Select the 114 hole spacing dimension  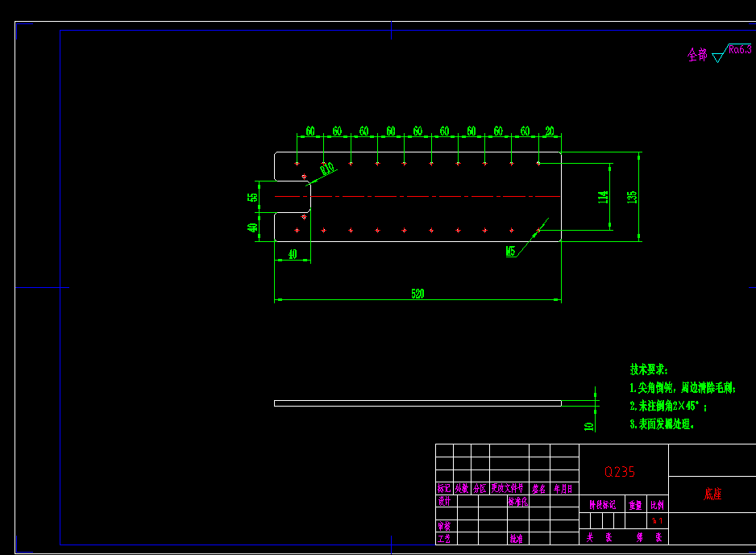[603, 197]
